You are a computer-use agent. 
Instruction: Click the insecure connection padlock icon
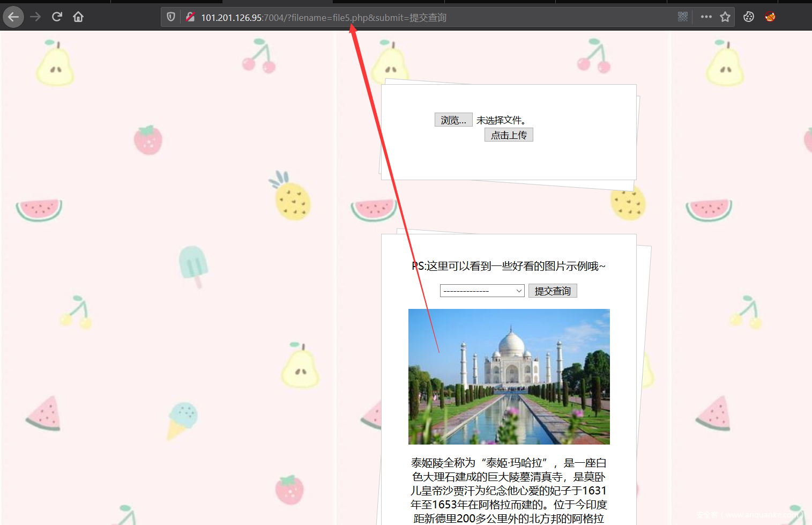[x=190, y=17]
